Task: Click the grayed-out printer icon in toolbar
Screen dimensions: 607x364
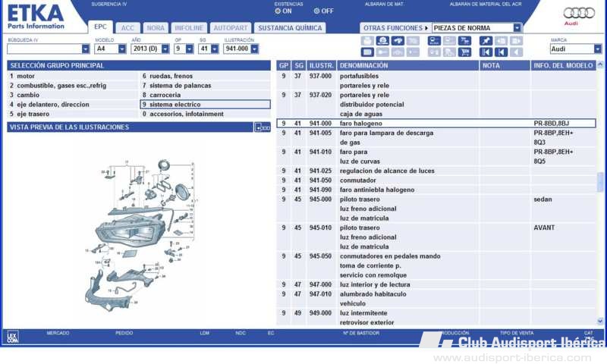Action: (x=367, y=41)
